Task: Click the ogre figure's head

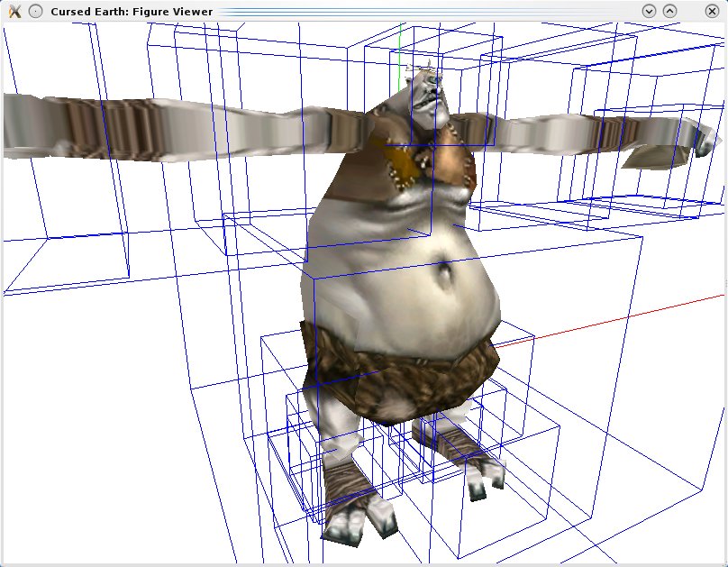Action: [x=427, y=95]
